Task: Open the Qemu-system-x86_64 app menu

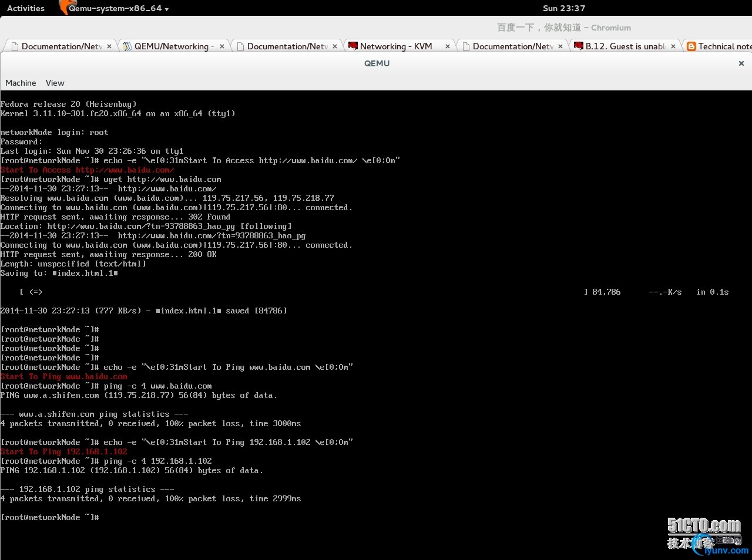Action: point(118,8)
